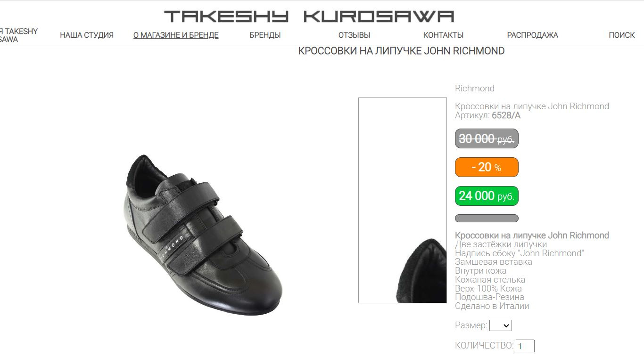This screenshot has height=357, width=644.
Task: Select the secondary shoe thumbnail image
Action: point(403,200)
